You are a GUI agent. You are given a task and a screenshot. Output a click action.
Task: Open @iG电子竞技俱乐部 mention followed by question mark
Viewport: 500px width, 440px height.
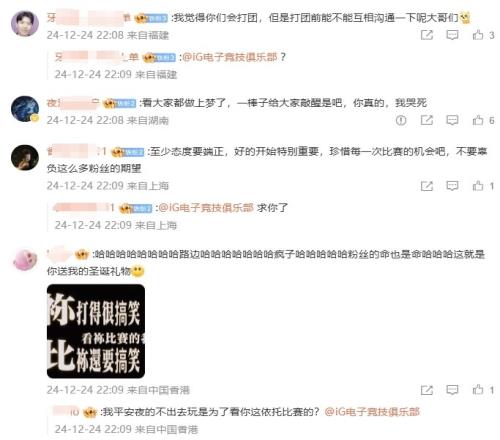pyautogui.click(x=230, y=57)
